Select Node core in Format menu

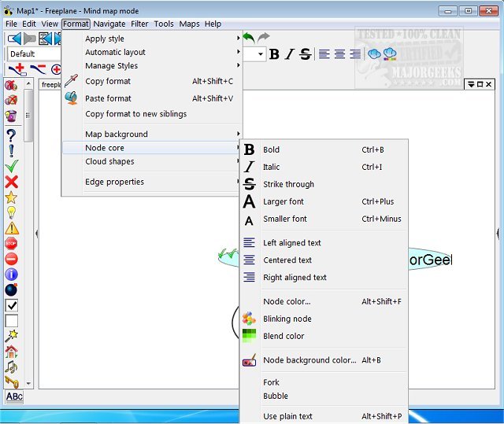pos(152,148)
